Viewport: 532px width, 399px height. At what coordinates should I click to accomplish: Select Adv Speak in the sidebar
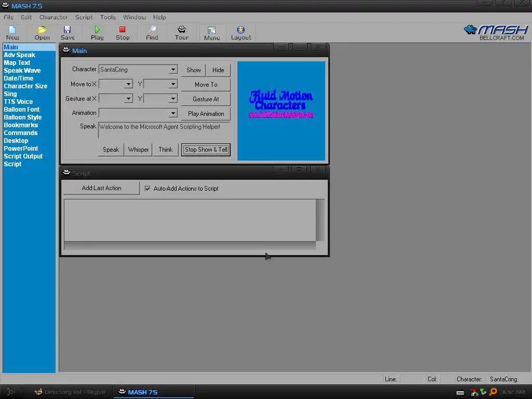[x=19, y=55]
